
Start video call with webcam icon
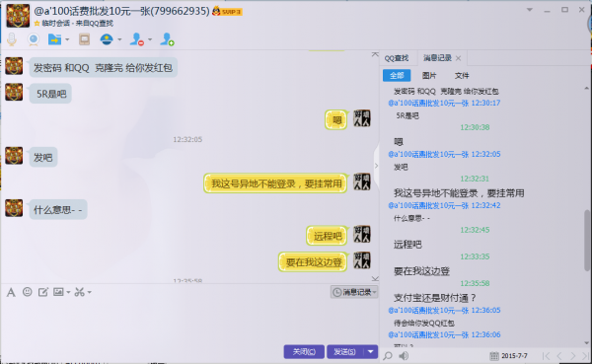(34, 39)
